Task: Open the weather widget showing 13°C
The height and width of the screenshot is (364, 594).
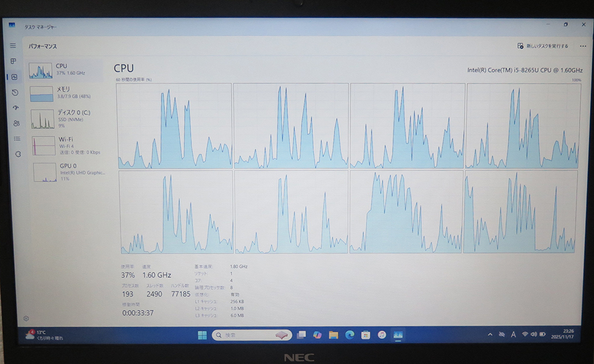Action: (45, 335)
